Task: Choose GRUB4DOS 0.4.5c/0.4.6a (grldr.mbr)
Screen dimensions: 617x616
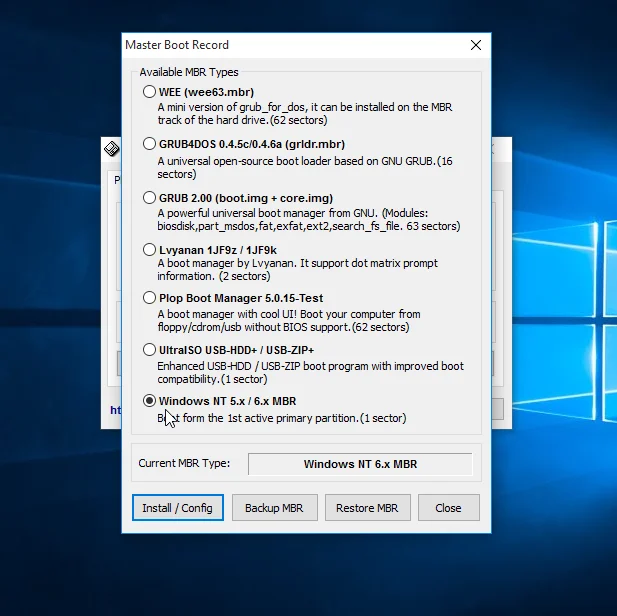Action: [x=149, y=144]
